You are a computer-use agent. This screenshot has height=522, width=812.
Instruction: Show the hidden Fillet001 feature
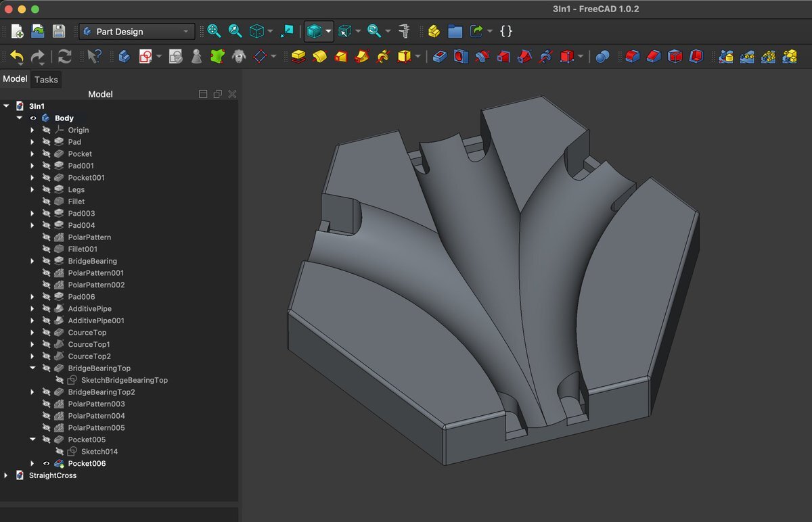[x=47, y=250]
